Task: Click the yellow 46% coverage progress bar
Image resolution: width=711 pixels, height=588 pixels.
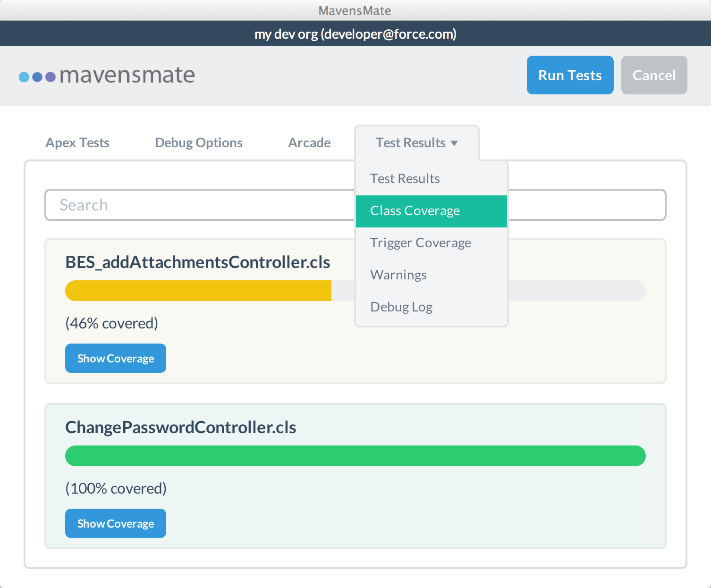Action: click(x=198, y=291)
